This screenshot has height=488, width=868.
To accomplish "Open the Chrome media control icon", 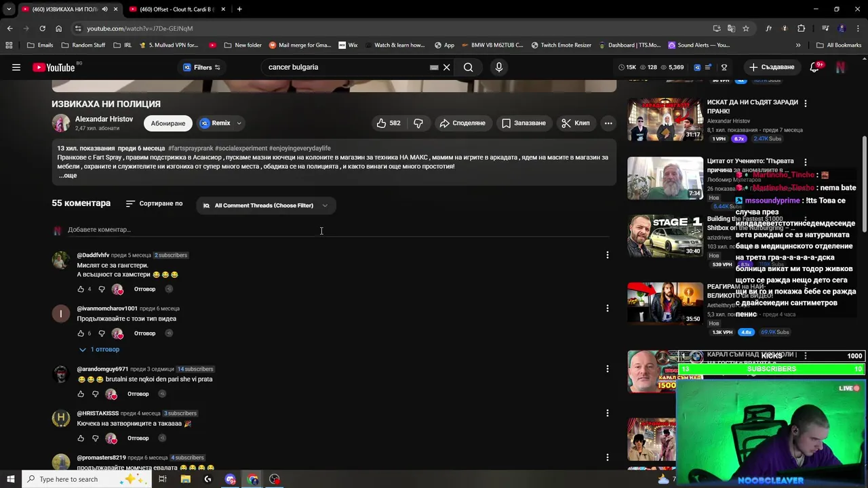I will pyautogui.click(x=825, y=28).
